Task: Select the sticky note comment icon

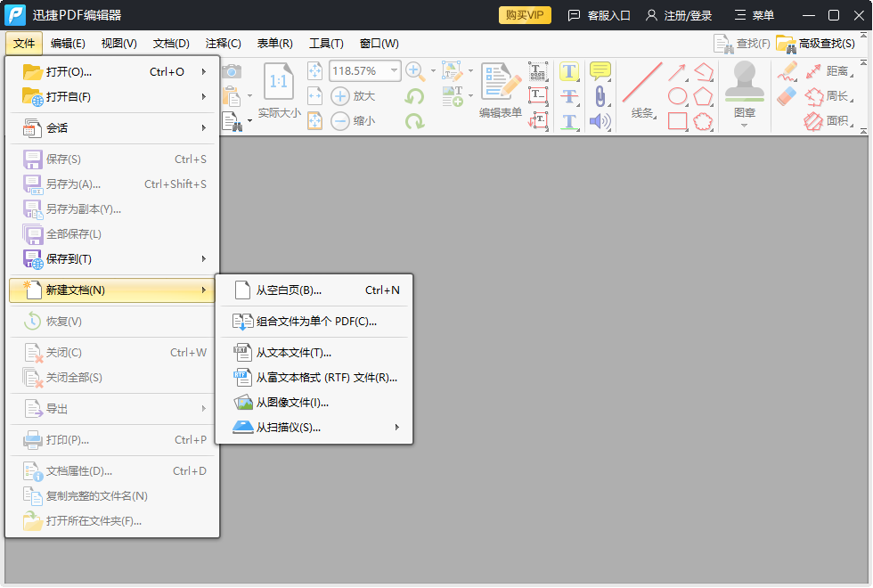Action: pyautogui.click(x=600, y=71)
